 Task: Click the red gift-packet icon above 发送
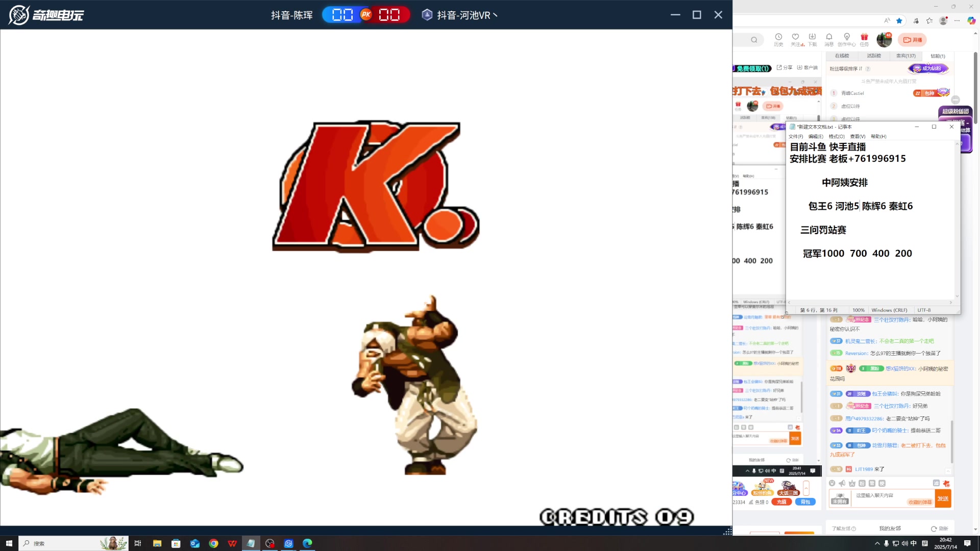click(946, 483)
